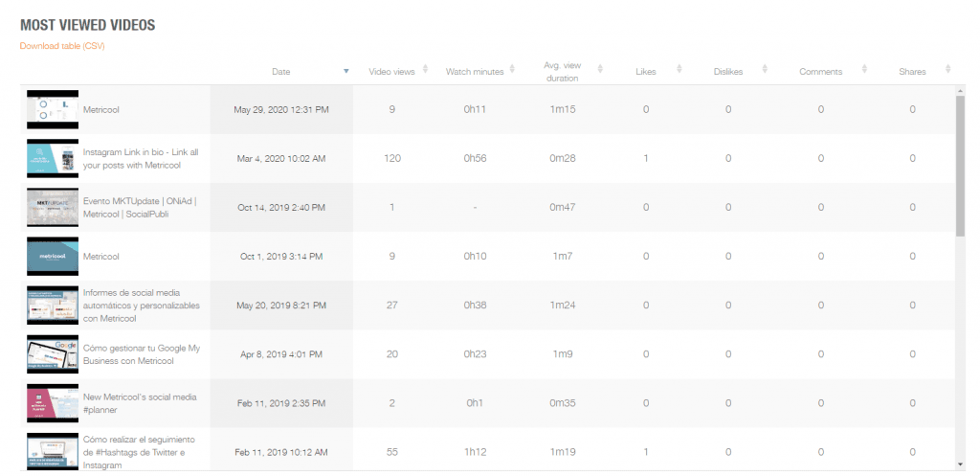Select average duration 0m28

coord(563,158)
